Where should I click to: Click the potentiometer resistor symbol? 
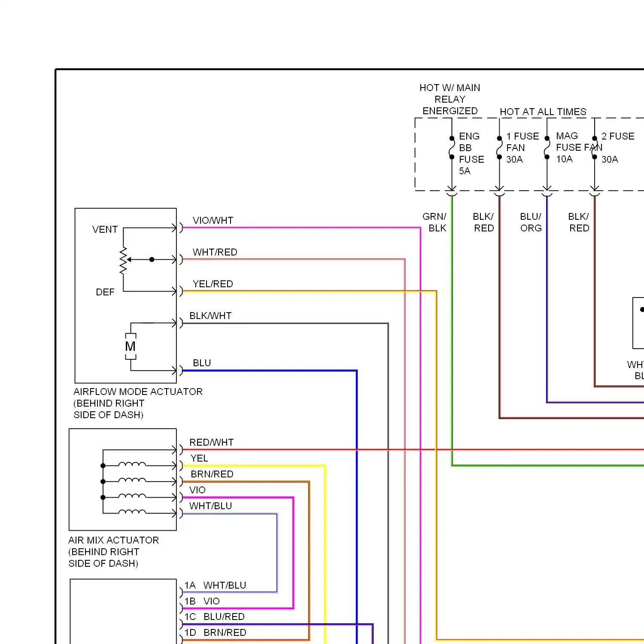point(124,260)
